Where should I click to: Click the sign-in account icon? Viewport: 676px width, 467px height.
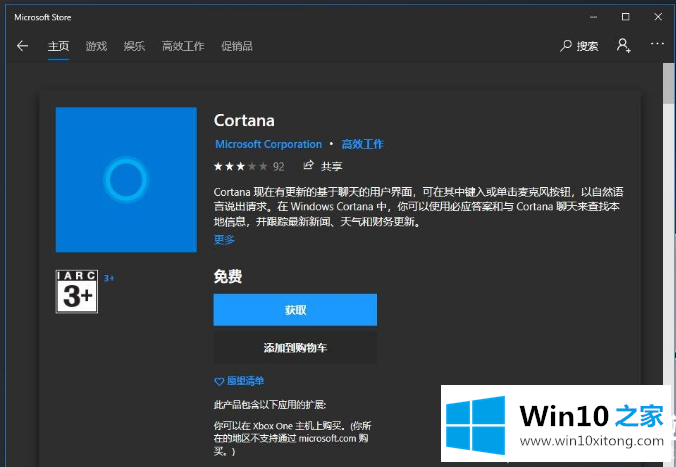point(623,45)
